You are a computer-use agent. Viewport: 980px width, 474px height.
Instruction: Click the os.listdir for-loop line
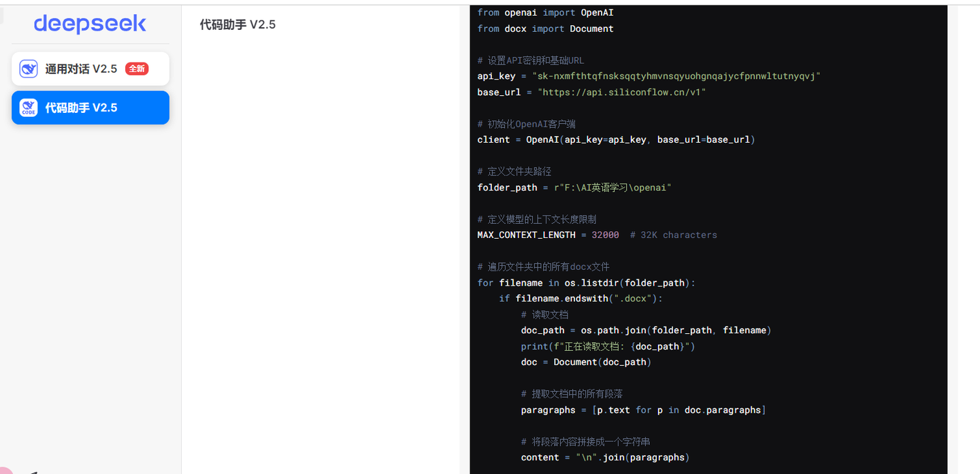click(x=586, y=283)
